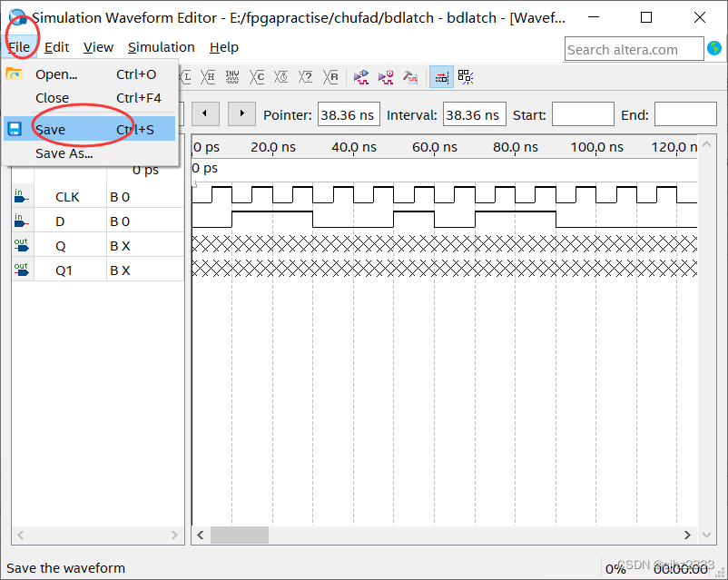This screenshot has height=580, width=728.
Task: Open the Simulation menu
Action: pyautogui.click(x=161, y=47)
